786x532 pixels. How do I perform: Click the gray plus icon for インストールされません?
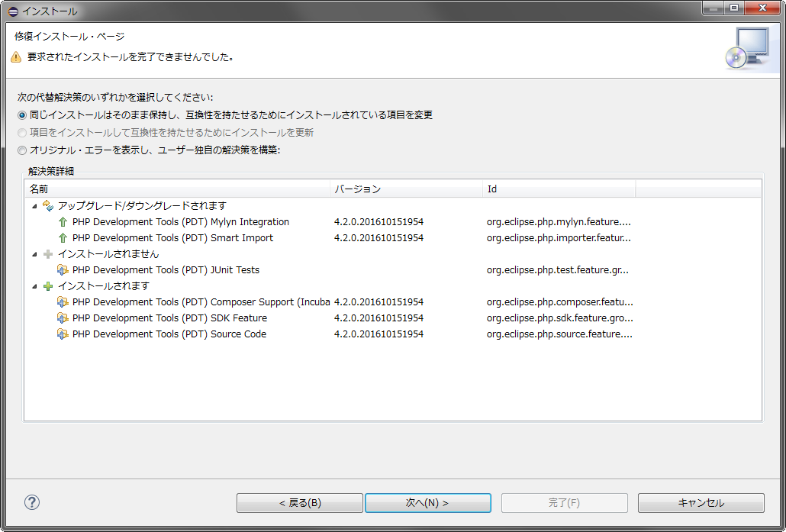point(48,254)
